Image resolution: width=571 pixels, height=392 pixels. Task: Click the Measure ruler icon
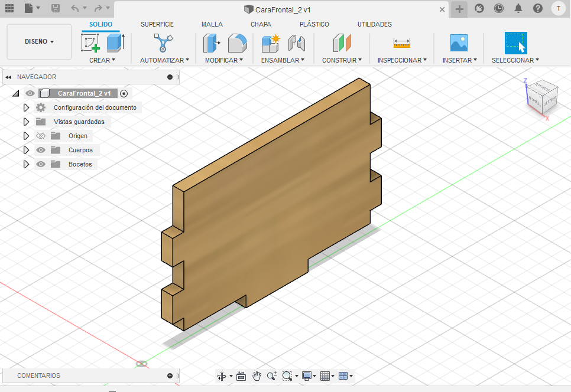coord(401,44)
